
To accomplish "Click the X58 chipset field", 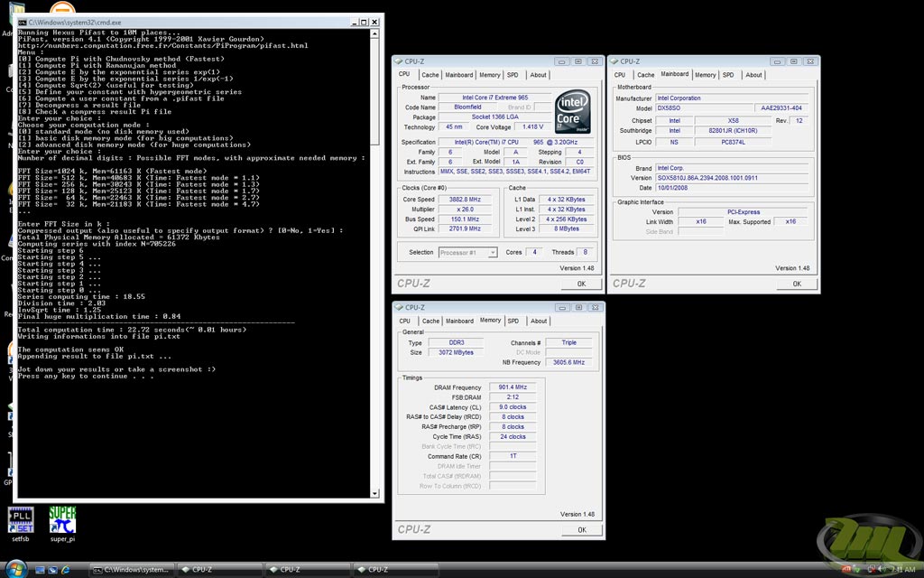I will (x=733, y=120).
